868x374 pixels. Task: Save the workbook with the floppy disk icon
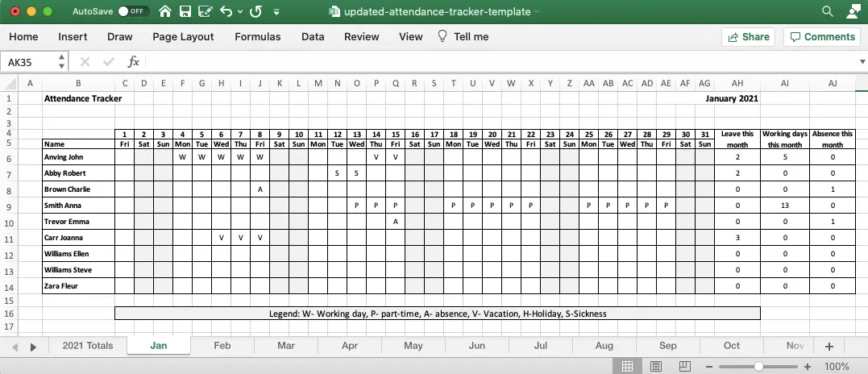[x=185, y=11]
